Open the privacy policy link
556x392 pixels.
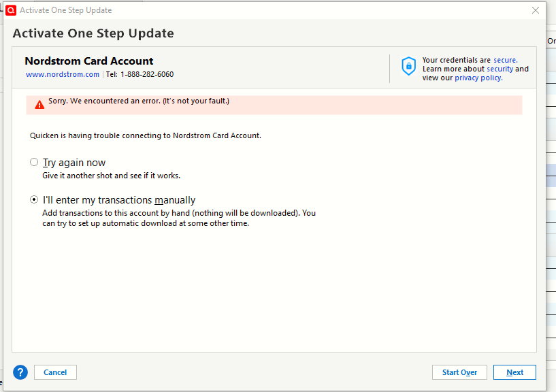coord(478,78)
